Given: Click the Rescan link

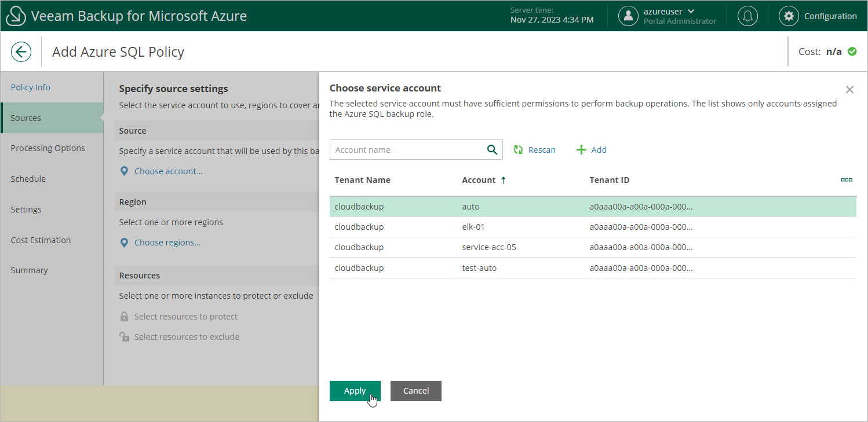Looking at the screenshot, I should point(542,150).
